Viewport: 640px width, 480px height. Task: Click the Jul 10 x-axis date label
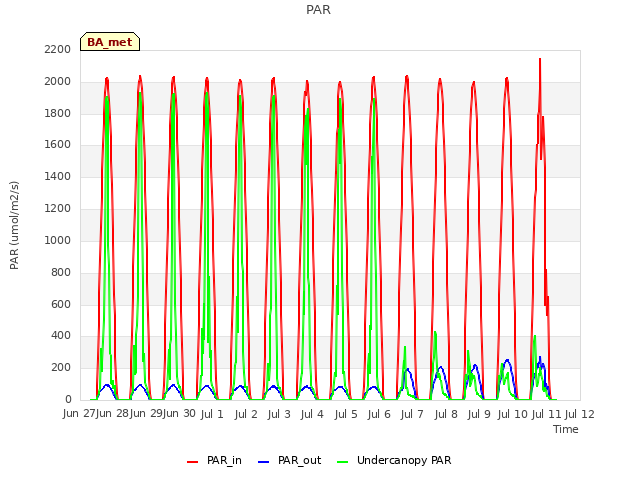[512, 415]
